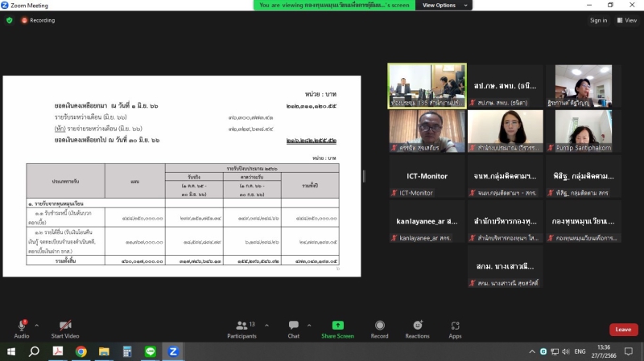Open the View layout menu
The height and width of the screenshot is (361, 644).
point(627,20)
